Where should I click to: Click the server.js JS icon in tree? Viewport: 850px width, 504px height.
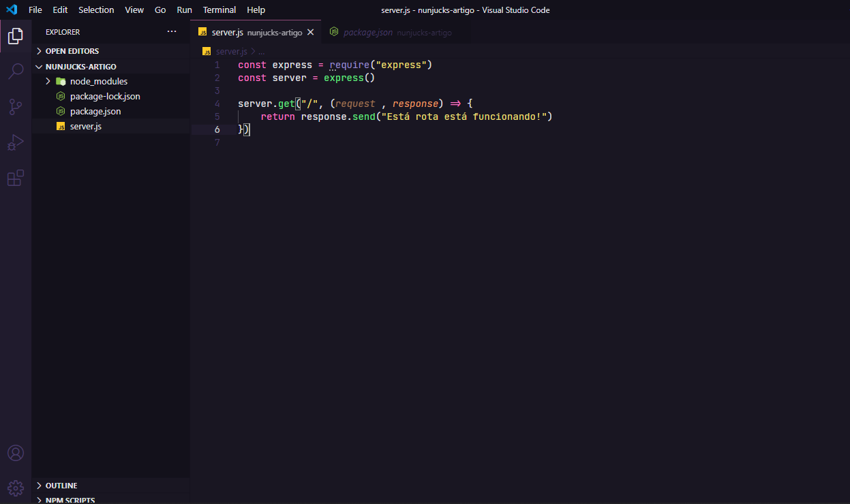point(61,126)
